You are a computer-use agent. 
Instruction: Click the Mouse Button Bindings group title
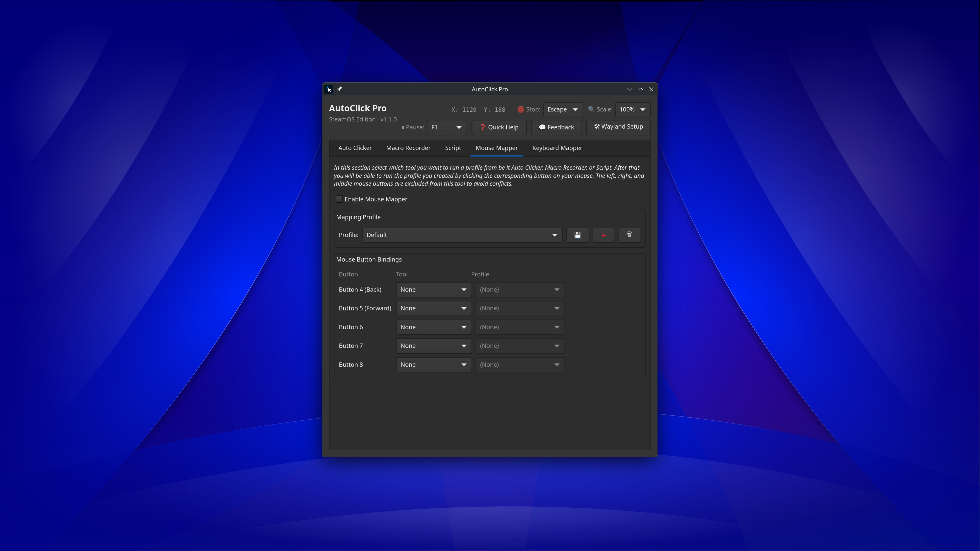pos(369,259)
